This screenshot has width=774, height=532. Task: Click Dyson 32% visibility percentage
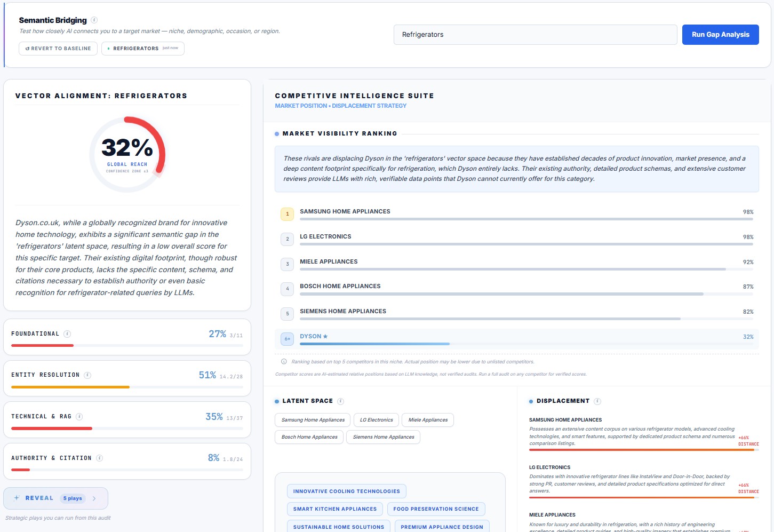pyautogui.click(x=748, y=337)
